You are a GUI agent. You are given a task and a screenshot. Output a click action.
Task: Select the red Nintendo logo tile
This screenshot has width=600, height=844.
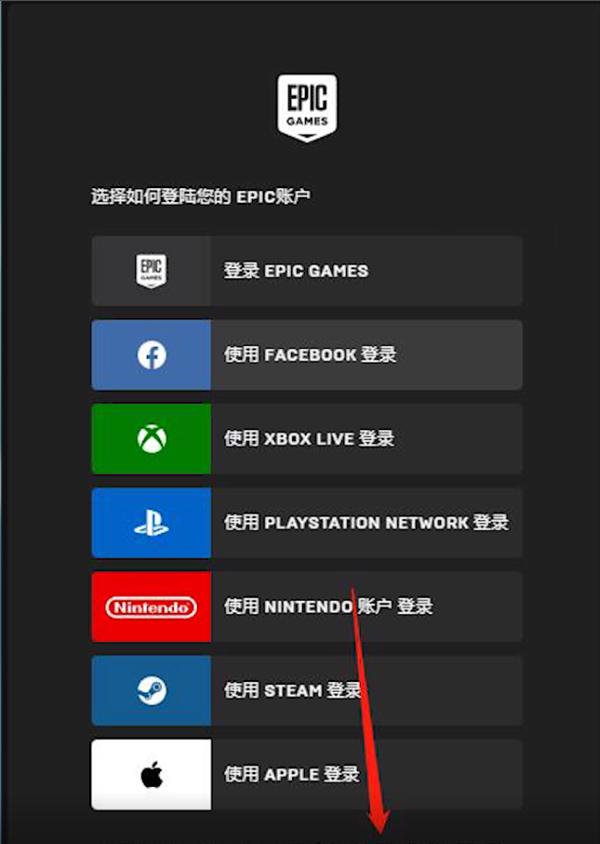click(x=151, y=607)
